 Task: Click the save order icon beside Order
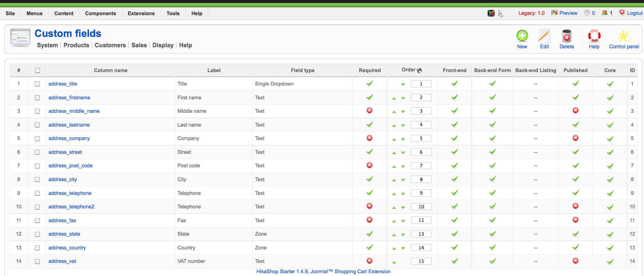pyautogui.click(x=420, y=70)
